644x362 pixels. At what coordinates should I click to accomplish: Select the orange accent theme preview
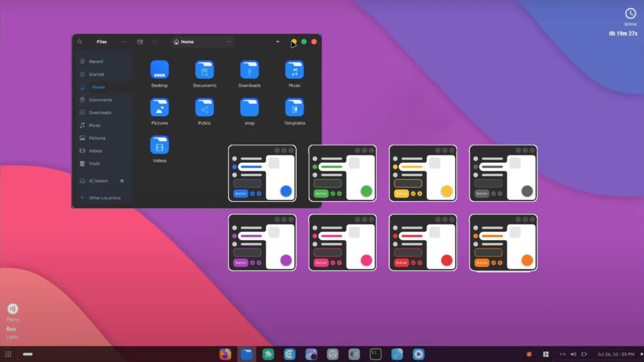point(503,243)
